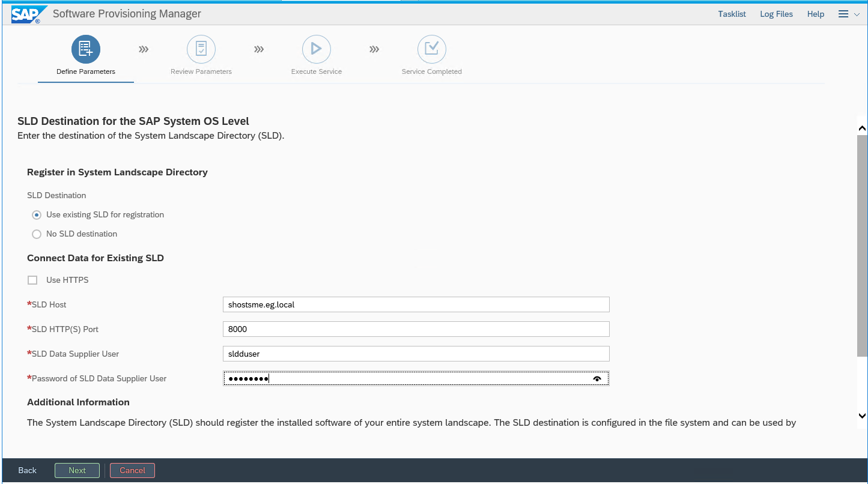868x484 pixels.
Task: Select the Execute Service step icon
Action: point(317,49)
